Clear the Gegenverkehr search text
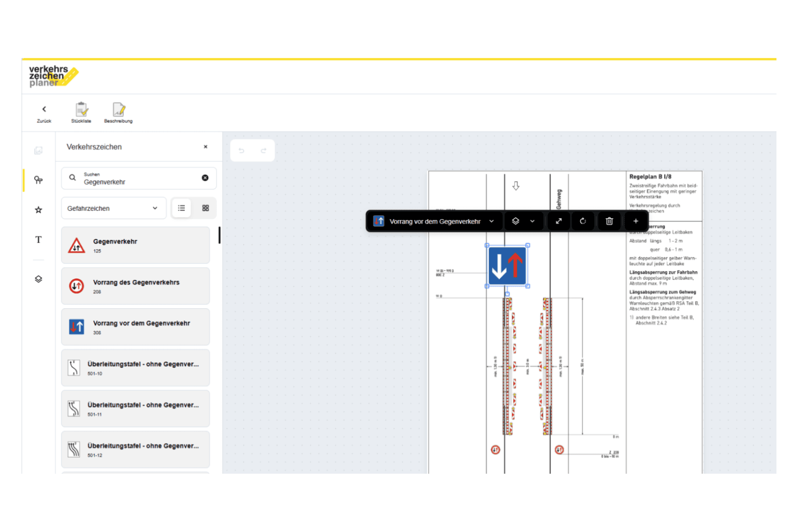Image resolution: width=798 pixels, height=532 pixels. pyautogui.click(x=205, y=178)
